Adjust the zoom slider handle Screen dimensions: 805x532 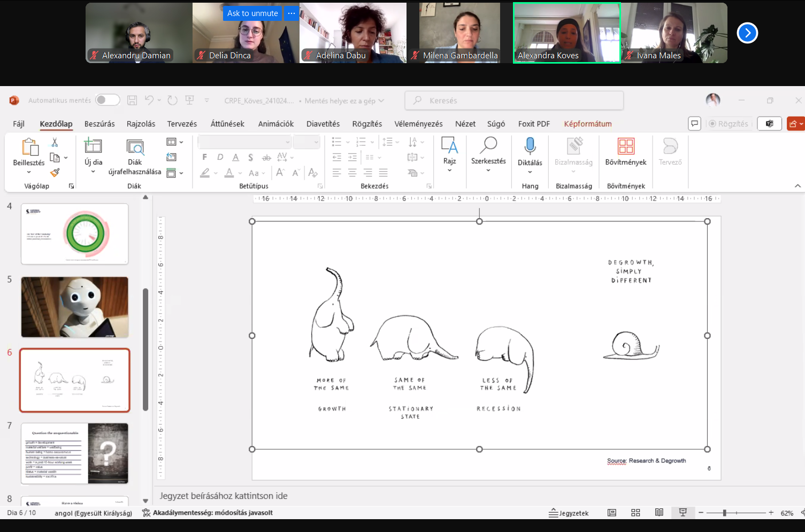click(x=725, y=513)
